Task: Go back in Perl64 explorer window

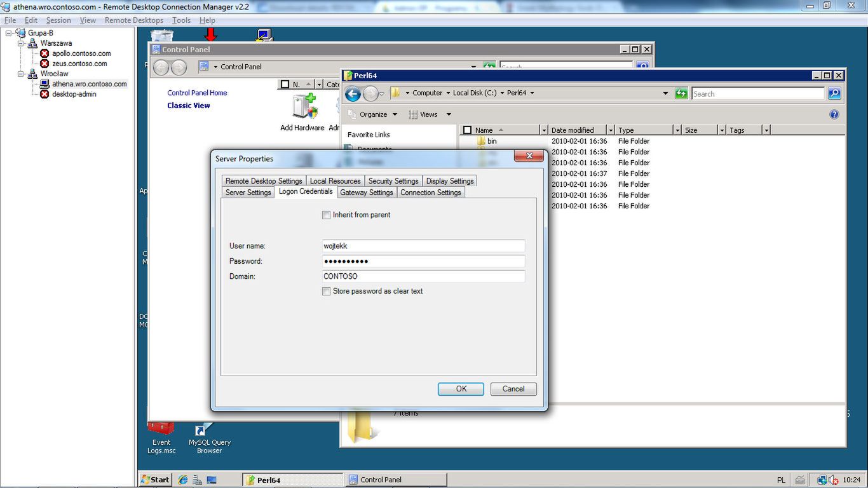Action: click(353, 94)
